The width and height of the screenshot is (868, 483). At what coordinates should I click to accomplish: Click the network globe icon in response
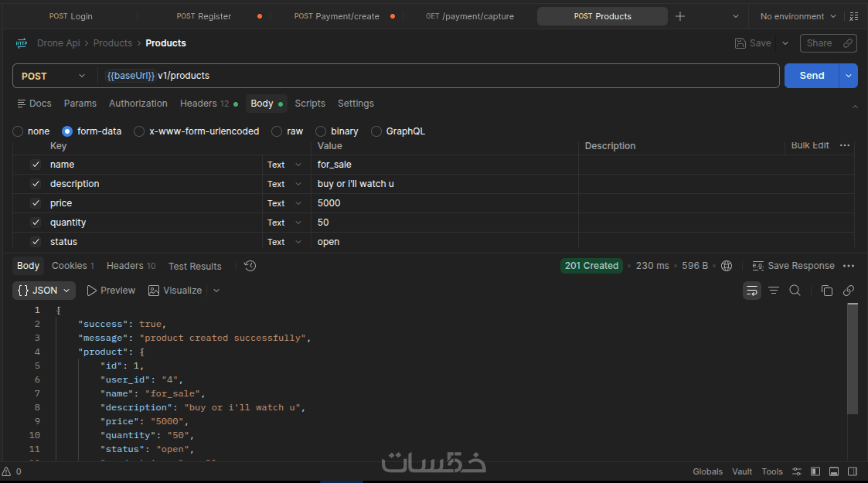(727, 266)
